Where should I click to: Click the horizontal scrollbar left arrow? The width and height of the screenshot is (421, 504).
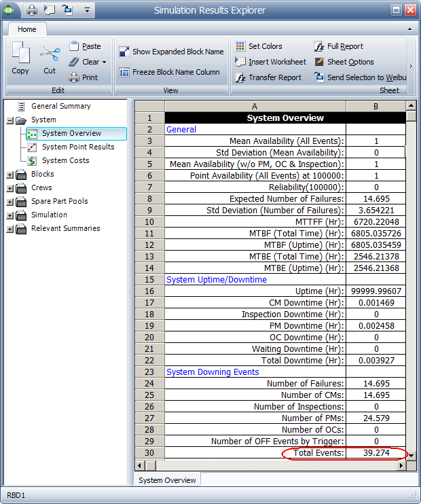tap(139, 465)
